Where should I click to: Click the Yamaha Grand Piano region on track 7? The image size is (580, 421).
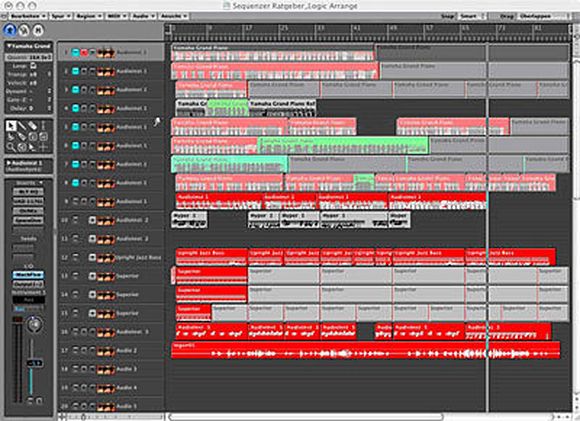tap(229, 164)
